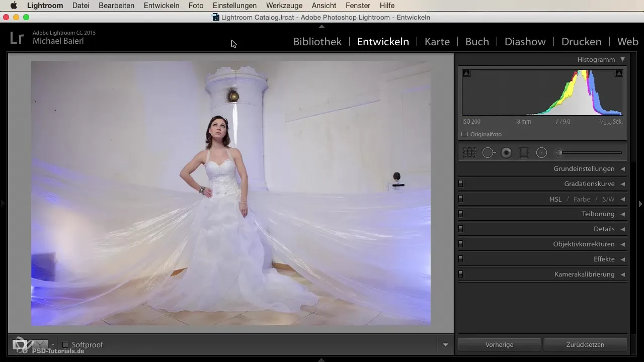Open the Datei menu

point(82,6)
